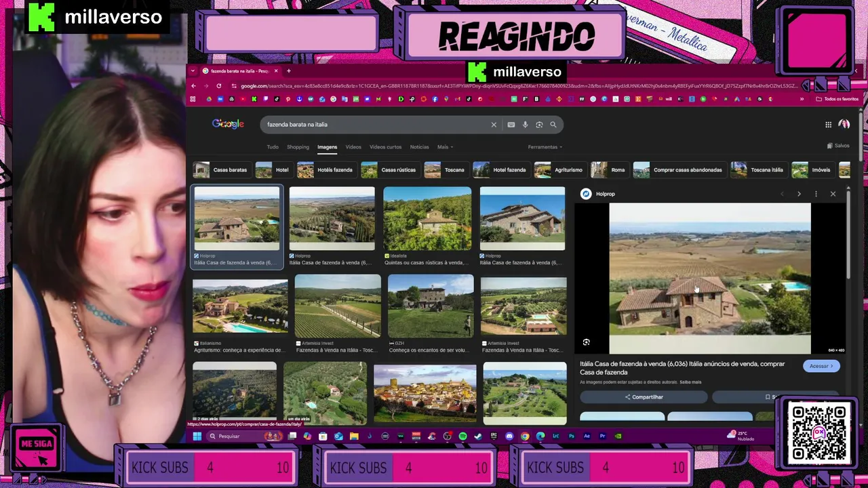The height and width of the screenshot is (488, 868).
Task: Switch to the Vídeos tab
Action: coord(353,147)
